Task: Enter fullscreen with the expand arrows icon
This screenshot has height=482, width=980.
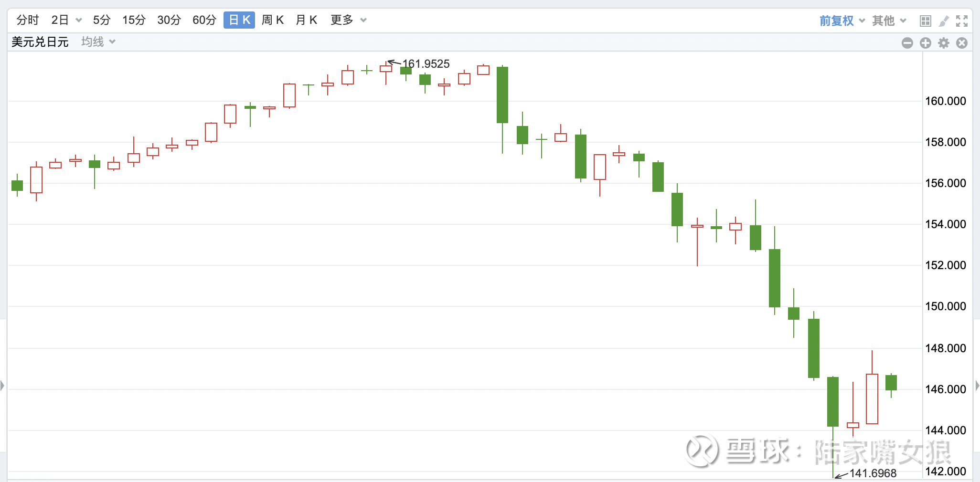Action: click(962, 21)
